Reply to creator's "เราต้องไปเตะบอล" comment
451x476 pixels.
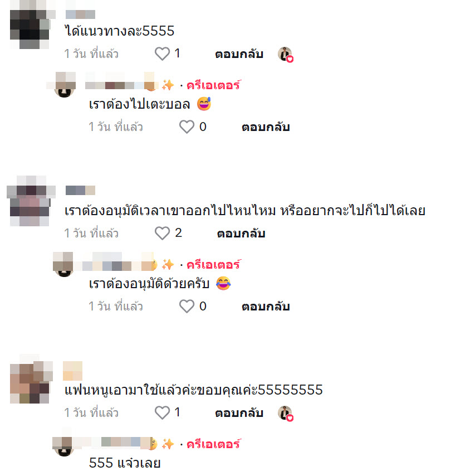pyautogui.click(x=266, y=127)
